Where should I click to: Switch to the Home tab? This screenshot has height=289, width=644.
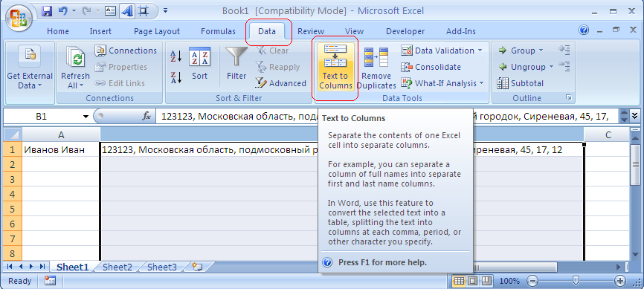click(58, 32)
